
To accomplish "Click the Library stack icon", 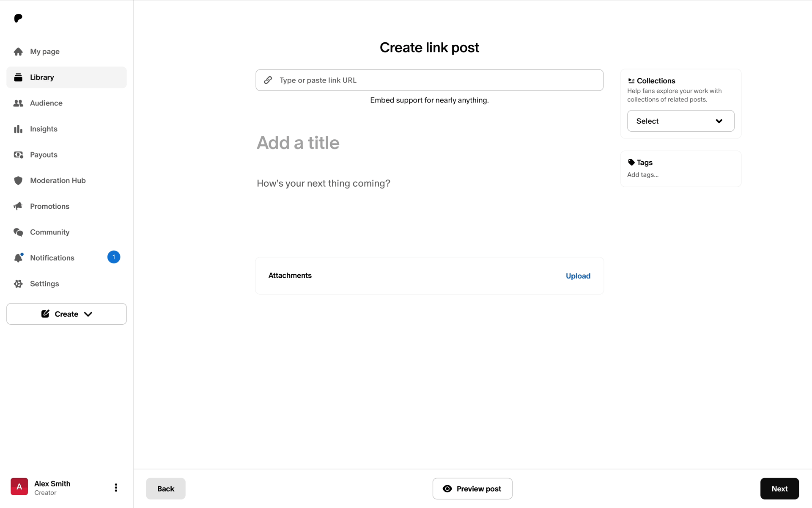I will pos(18,77).
